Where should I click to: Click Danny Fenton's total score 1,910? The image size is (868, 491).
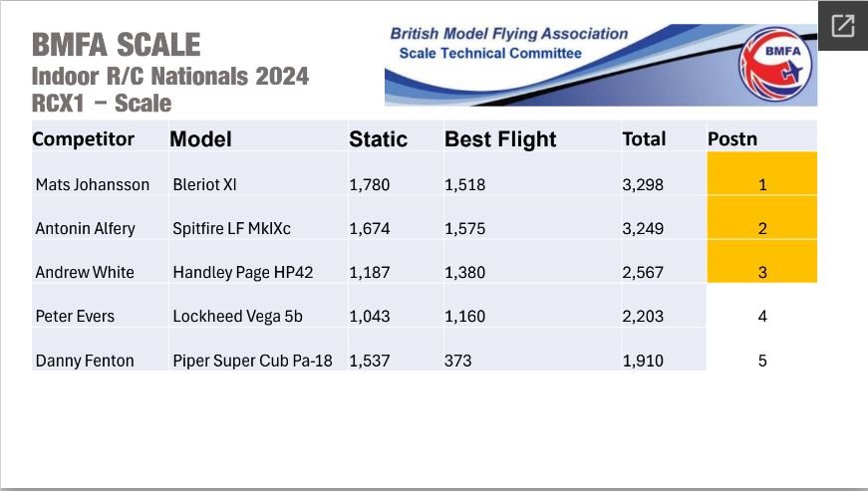point(643,361)
